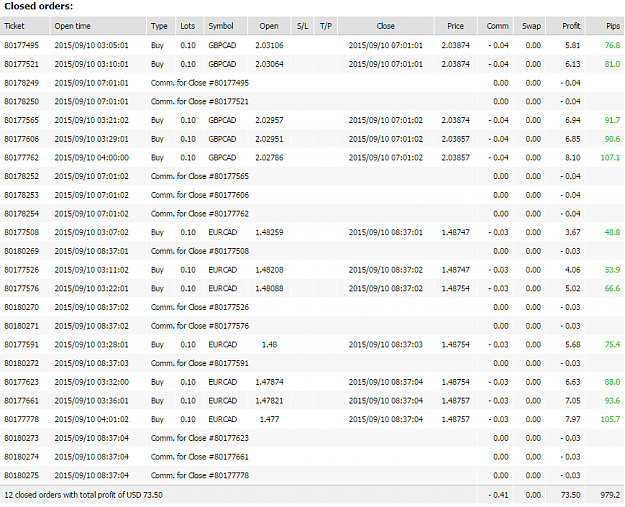Click Comm. for Close #80177521 entry
Viewport: 625px width, 507px height.
tap(200, 101)
